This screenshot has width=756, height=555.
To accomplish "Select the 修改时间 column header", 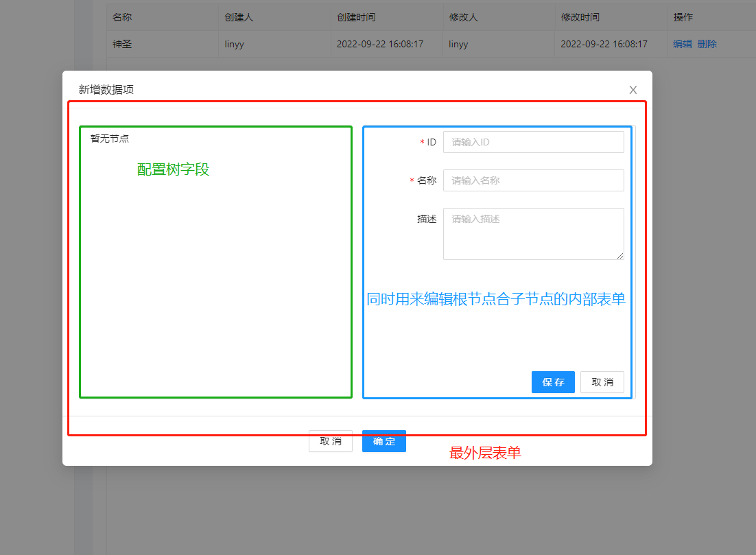I will click(x=580, y=17).
